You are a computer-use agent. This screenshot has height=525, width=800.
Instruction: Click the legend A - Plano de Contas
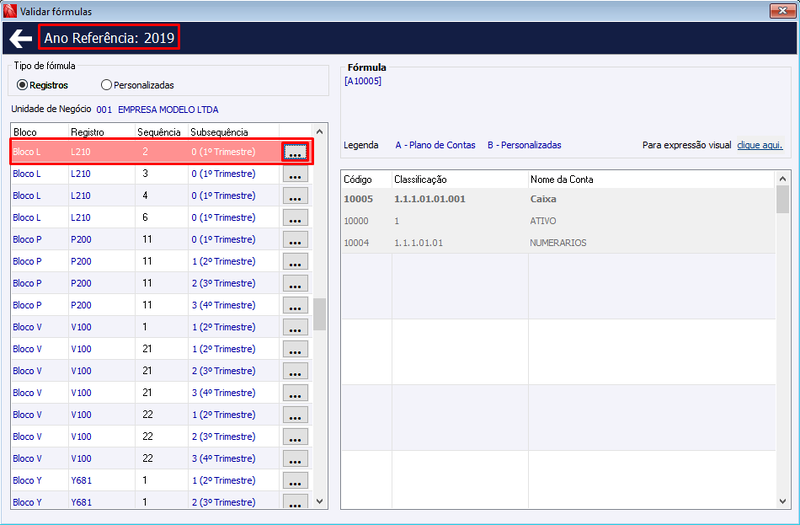point(435,145)
